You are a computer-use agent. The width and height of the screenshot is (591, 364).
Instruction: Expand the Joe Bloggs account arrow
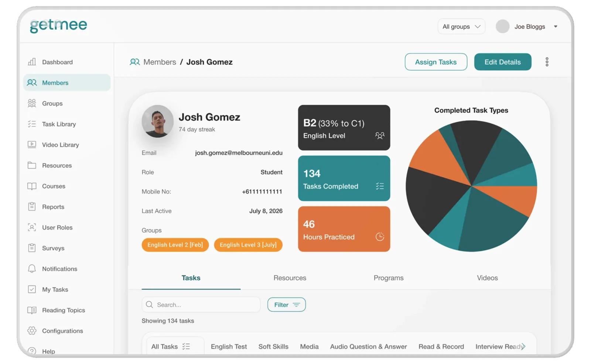[556, 26]
